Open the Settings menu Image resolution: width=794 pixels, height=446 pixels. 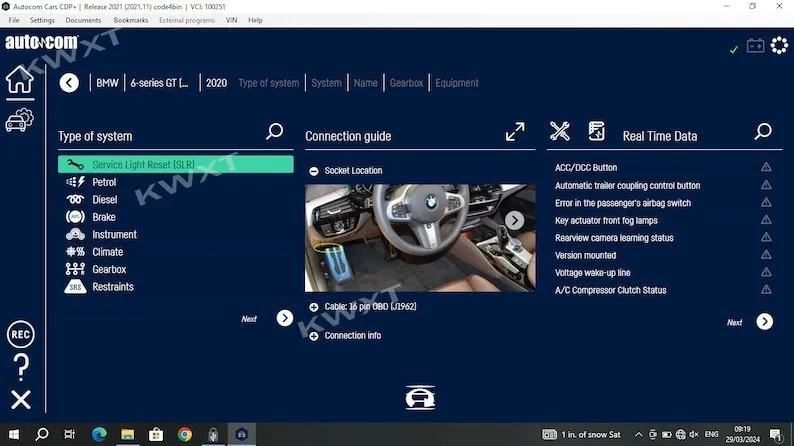click(42, 20)
